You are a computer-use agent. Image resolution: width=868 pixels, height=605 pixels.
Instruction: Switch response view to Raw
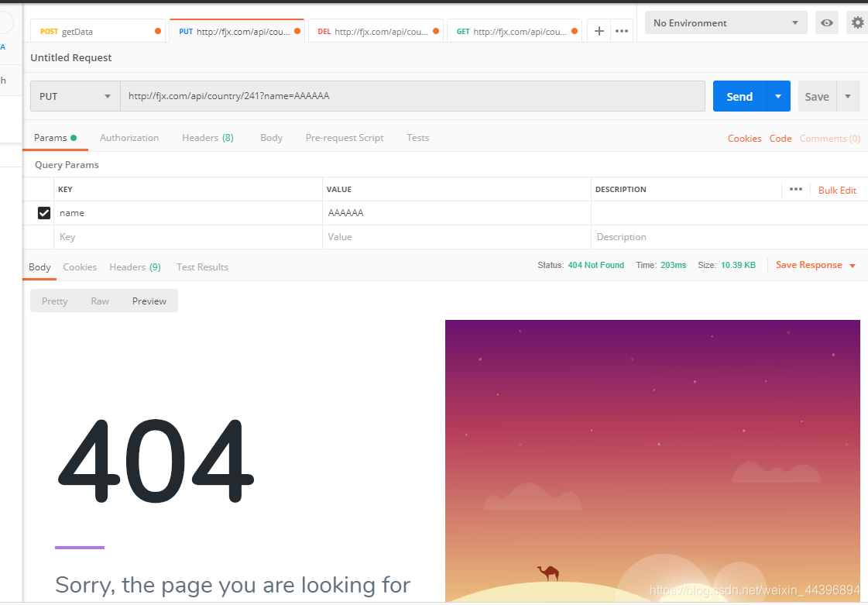(x=100, y=301)
